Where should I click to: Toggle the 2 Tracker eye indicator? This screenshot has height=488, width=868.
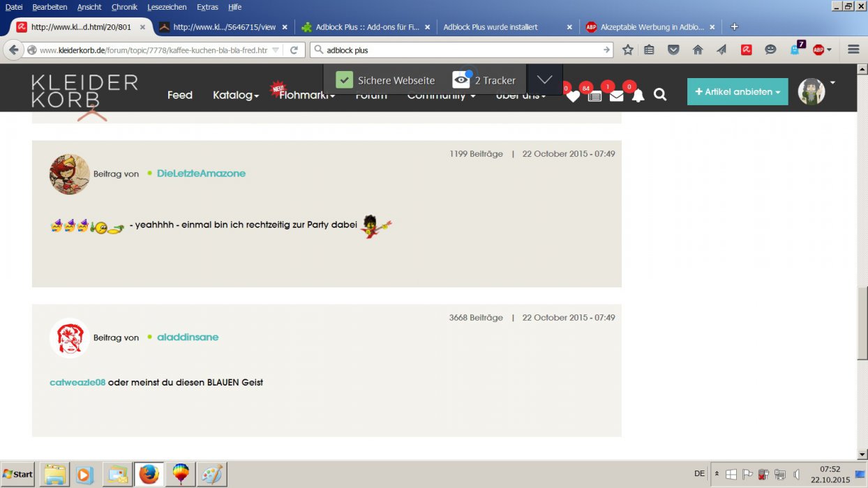click(461, 80)
